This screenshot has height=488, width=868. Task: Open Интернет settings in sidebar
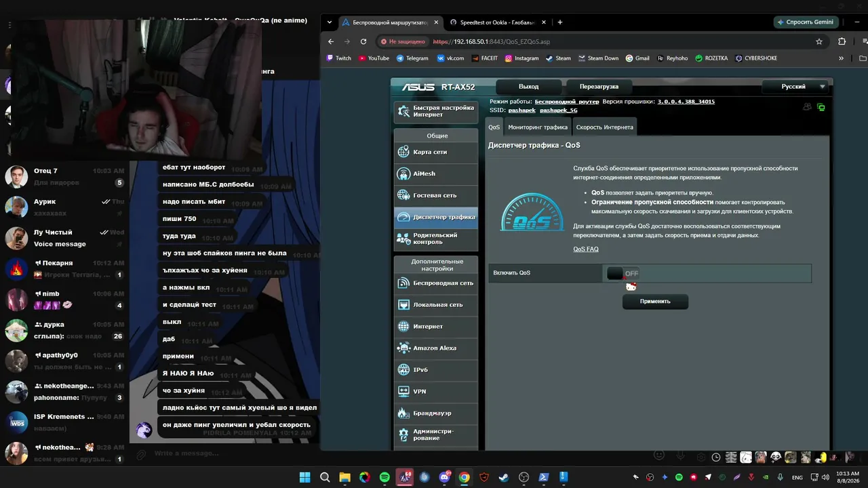tap(435, 326)
